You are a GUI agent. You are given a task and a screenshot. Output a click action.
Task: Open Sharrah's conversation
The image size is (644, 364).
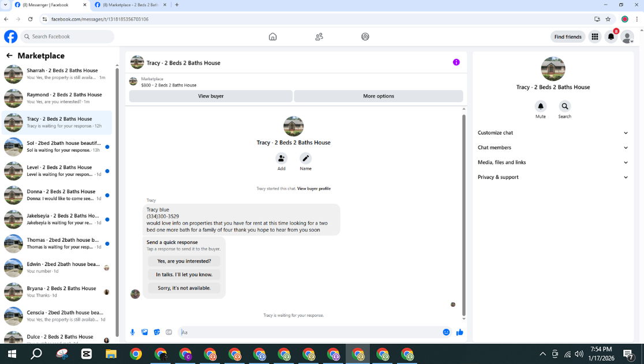[57, 74]
